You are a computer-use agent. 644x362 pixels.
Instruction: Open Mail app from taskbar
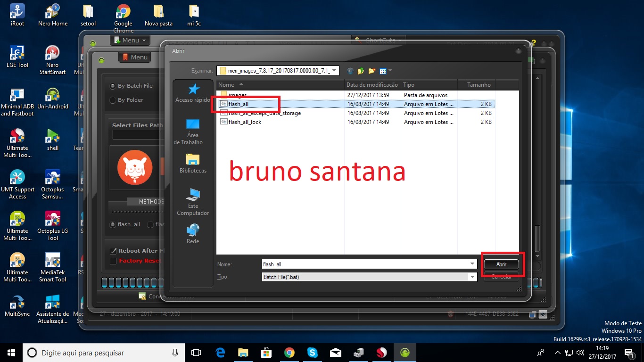coord(335,353)
